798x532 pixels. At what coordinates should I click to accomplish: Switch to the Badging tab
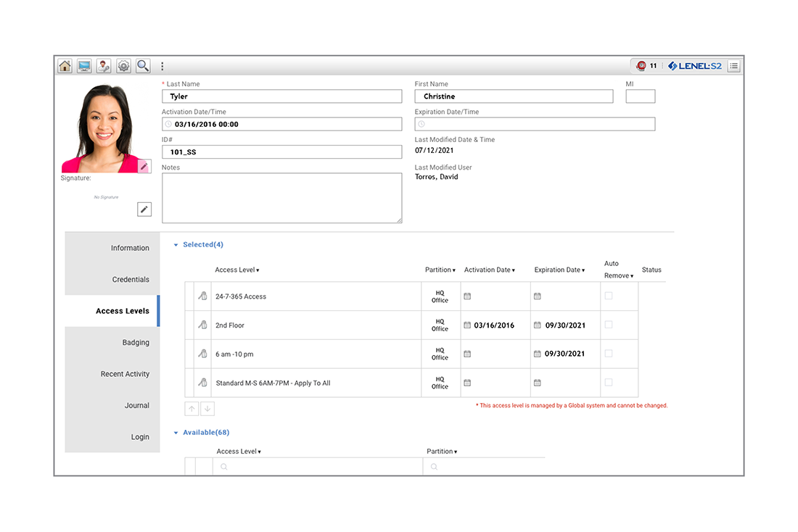click(112, 342)
